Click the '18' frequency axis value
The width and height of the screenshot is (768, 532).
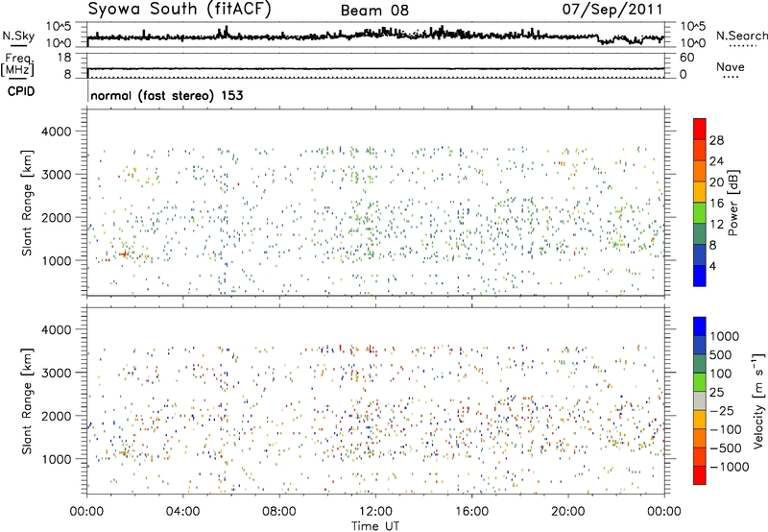pyautogui.click(x=63, y=58)
